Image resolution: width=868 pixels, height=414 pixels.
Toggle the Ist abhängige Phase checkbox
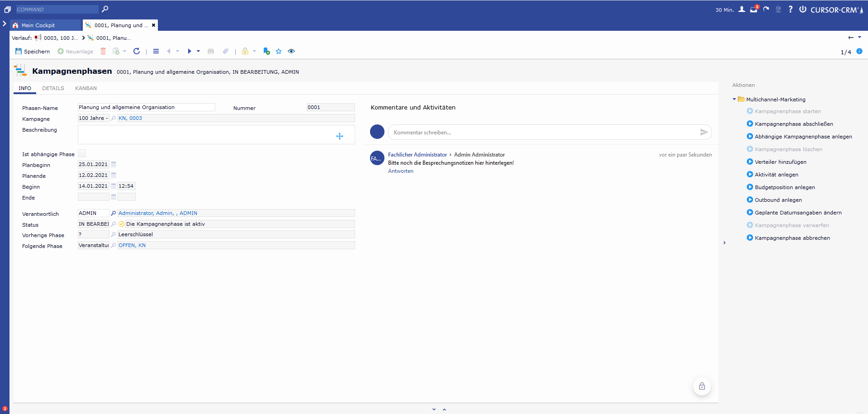click(82, 154)
